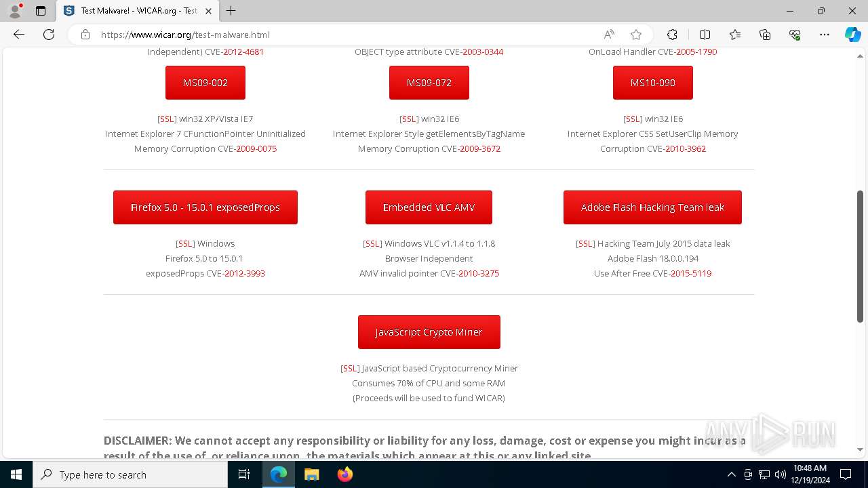The width and height of the screenshot is (868, 488).
Task: Open the Favorites list icon
Action: [735, 35]
